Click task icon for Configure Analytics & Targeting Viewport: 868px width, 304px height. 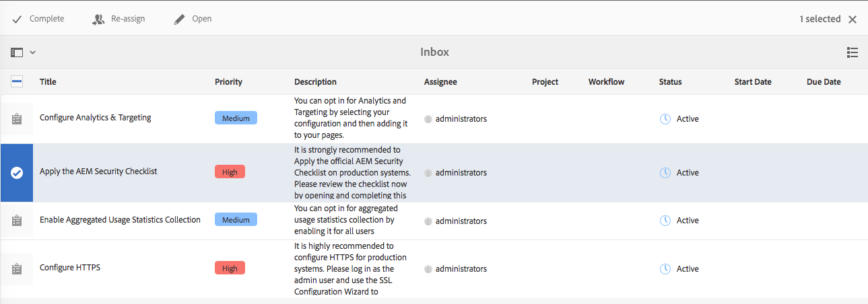click(17, 119)
